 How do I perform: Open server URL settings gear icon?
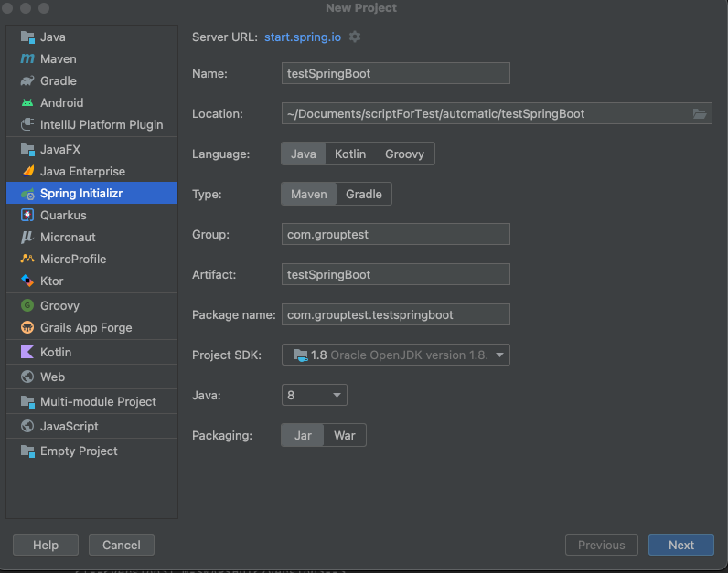(x=355, y=37)
